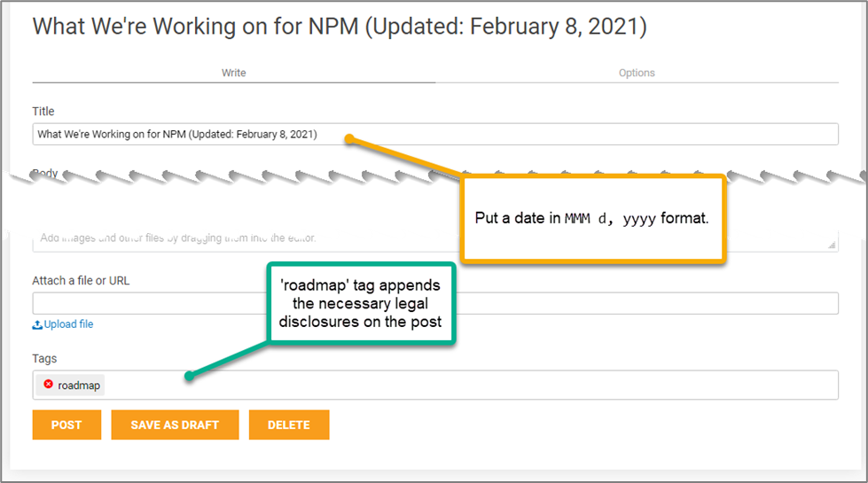
Task: Click SAVE AS DRAFT button
Action: [x=175, y=425]
